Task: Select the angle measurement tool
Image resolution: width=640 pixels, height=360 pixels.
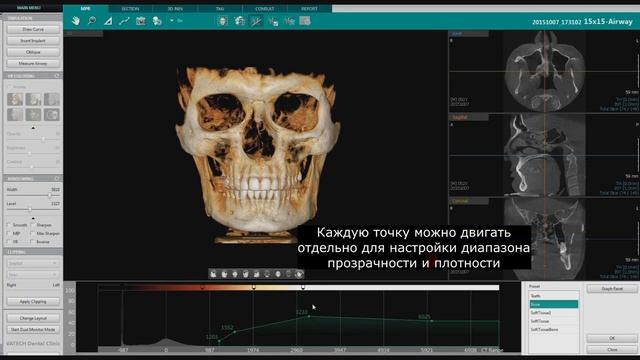Action: (108, 21)
